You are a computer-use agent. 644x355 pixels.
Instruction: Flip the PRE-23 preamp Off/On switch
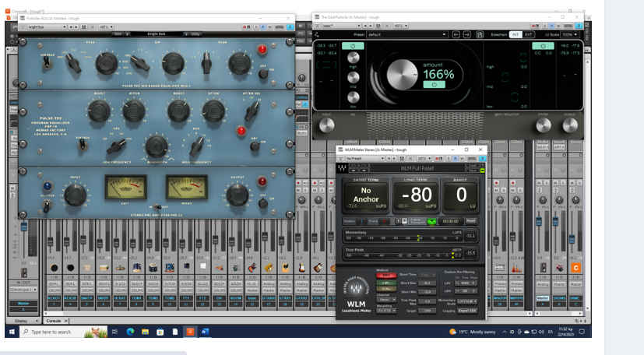[x=263, y=202]
